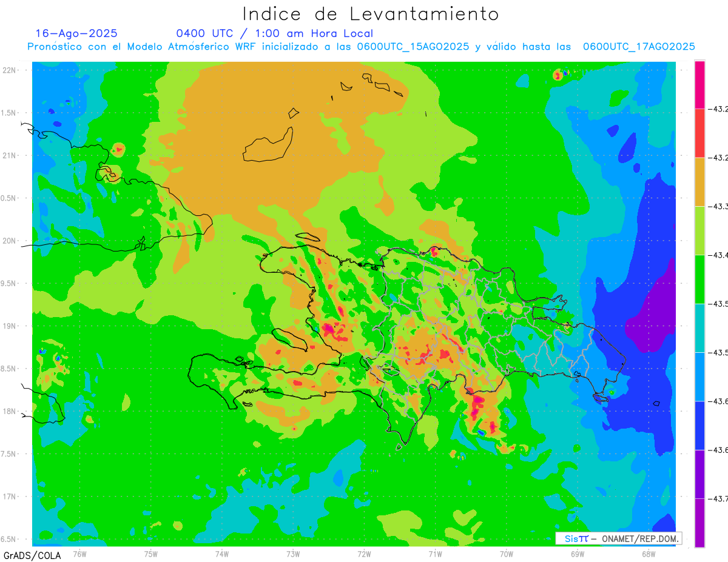728x562 pixels.
Task: Pick the cyan band in the color legend
Action: 699,328
